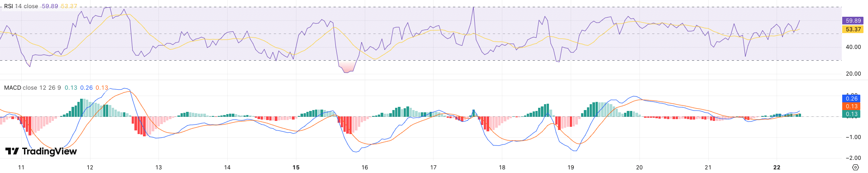The height and width of the screenshot is (173, 868).
Task: Click date 22 on time axis
Action: click(777, 168)
